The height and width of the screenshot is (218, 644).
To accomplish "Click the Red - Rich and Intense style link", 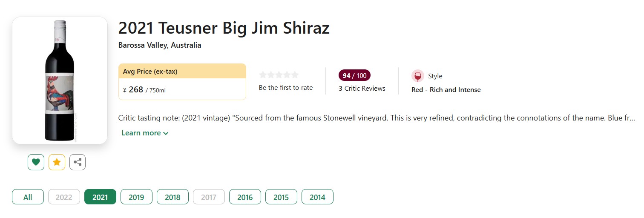I will [446, 90].
